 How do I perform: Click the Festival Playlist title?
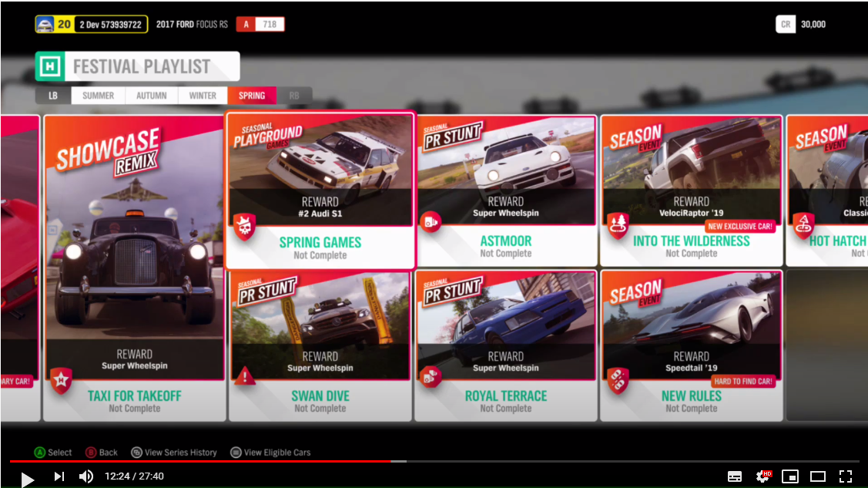pos(142,67)
